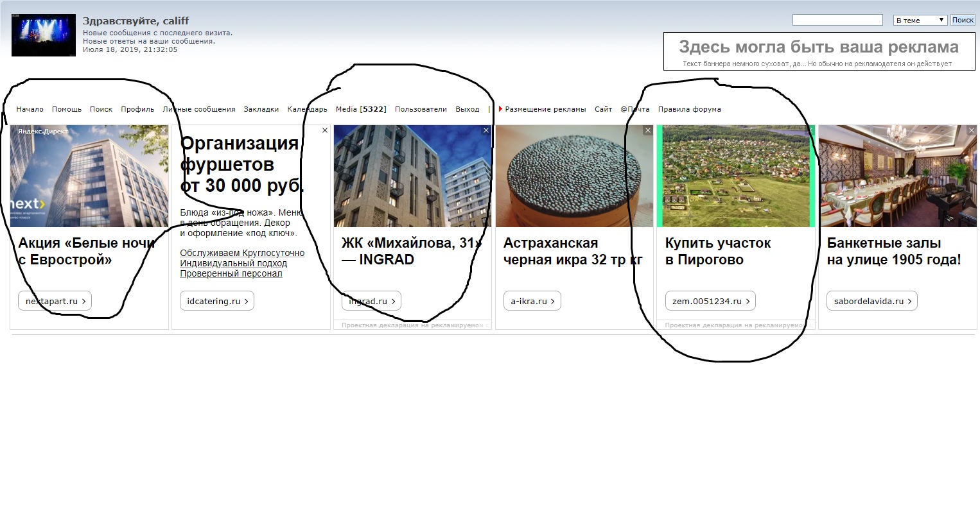Click 'Акция «Белые ночи» с Еврострой' headline
This screenshot has height=505, width=980.
87,252
